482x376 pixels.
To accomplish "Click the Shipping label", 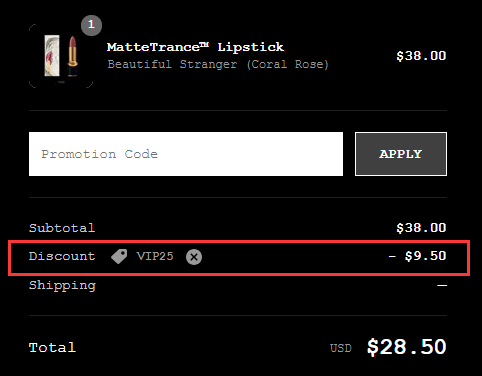I will (x=62, y=286).
